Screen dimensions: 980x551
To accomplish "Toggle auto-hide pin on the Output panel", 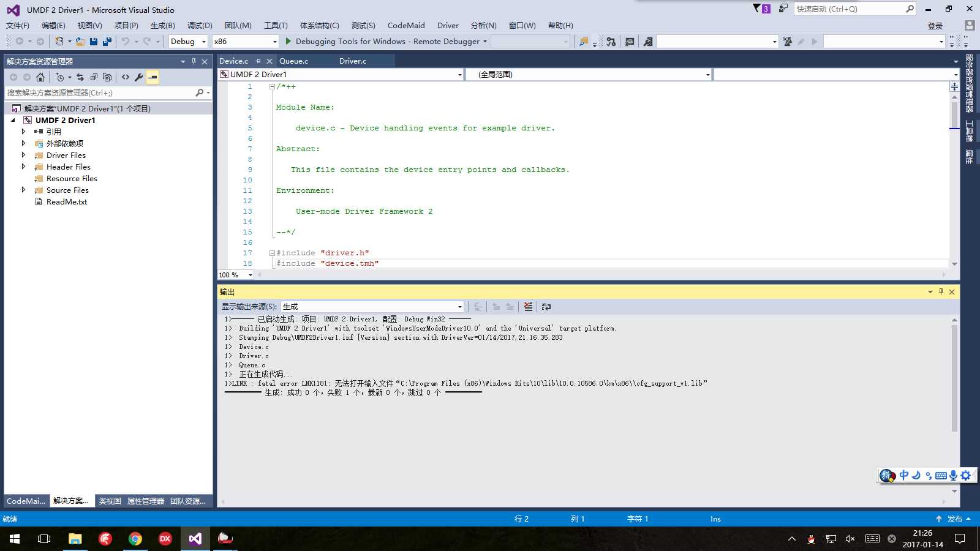I will click(941, 292).
